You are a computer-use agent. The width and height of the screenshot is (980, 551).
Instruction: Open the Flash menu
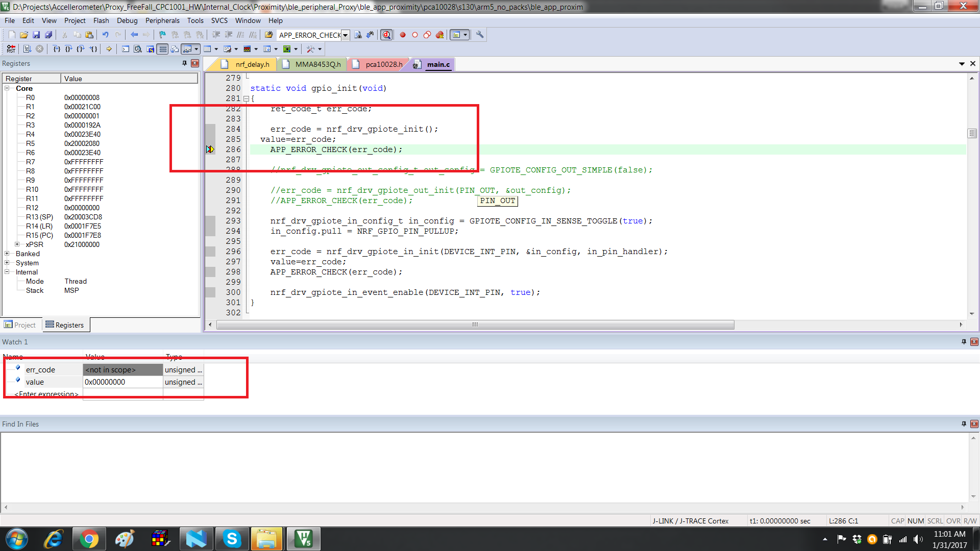click(101, 20)
